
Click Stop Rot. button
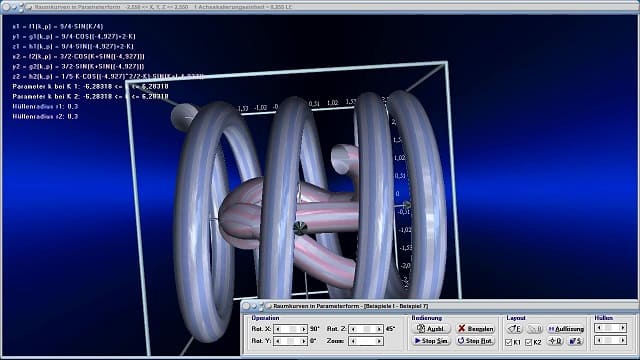coord(475,341)
